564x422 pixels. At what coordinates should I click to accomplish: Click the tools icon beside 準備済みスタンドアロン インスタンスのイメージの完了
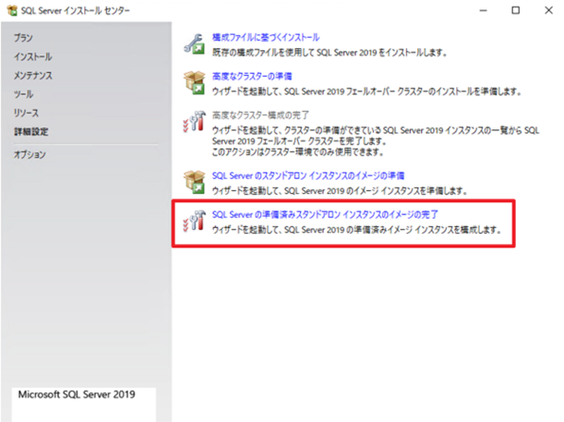point(194,221)
